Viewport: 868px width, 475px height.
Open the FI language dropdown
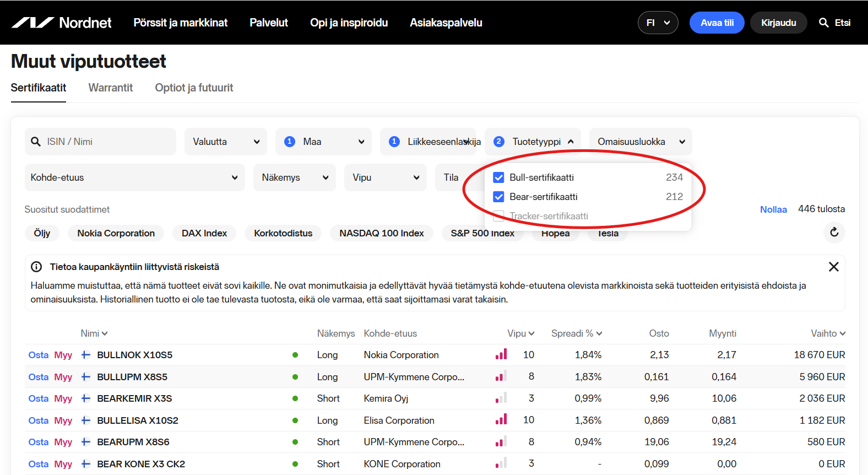pyautogui.click(x=658, y=23)
